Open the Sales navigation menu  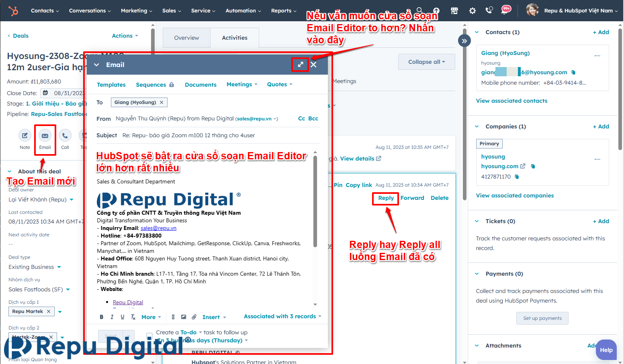pos(172,11)
